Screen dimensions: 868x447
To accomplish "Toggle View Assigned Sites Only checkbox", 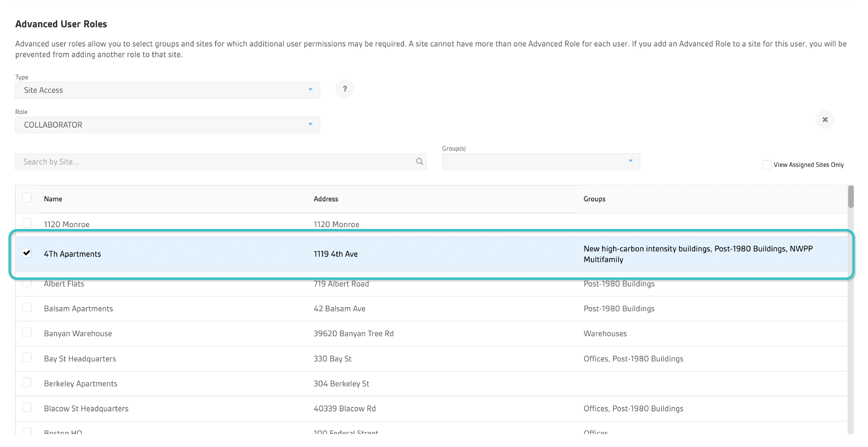I will click(767, 165).
